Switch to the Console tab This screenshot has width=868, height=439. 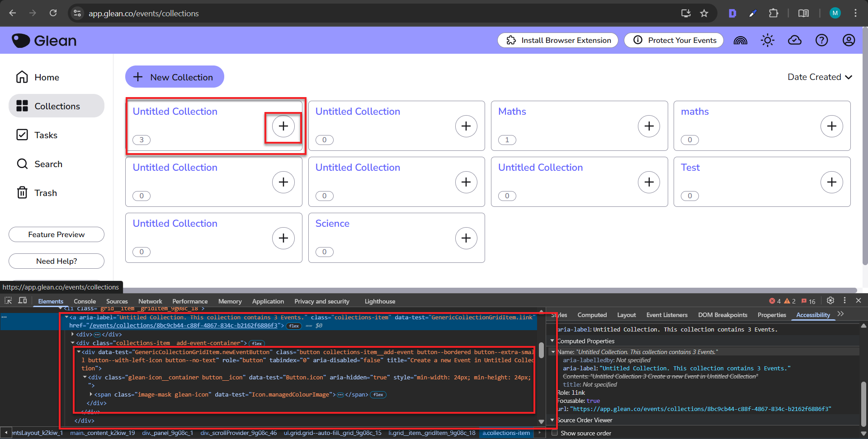(x=85, y=301)
